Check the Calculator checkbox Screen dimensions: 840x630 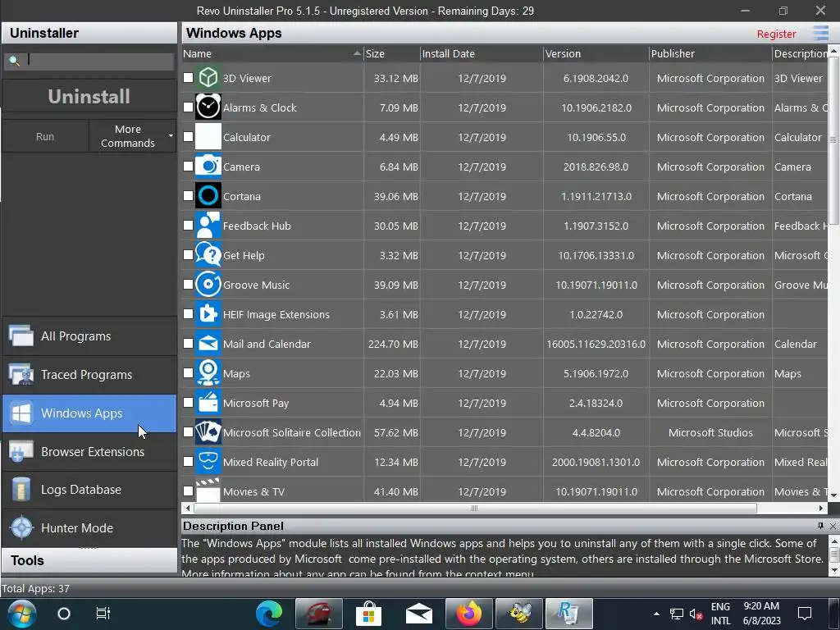tap(188, 137)
